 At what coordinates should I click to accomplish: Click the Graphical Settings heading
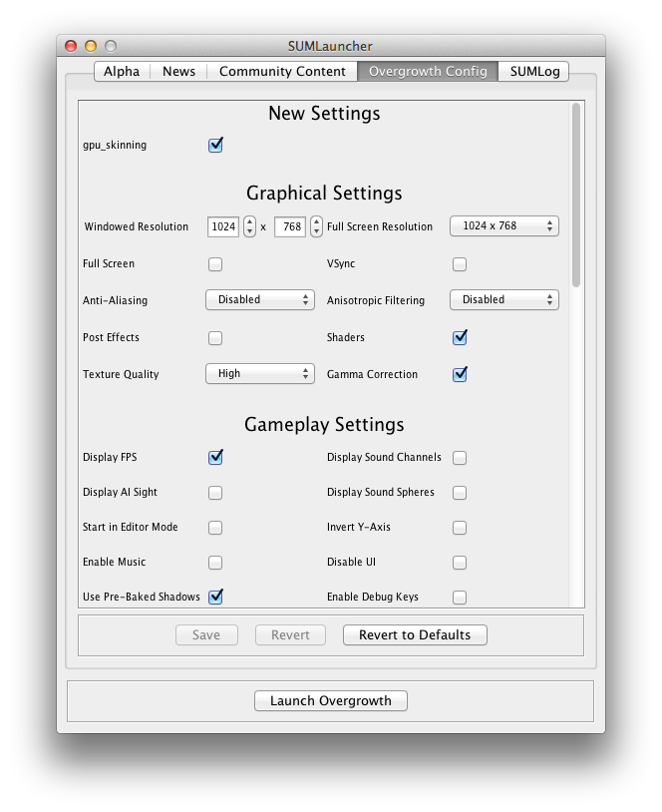pyautogui.click(x=324, y=194)
